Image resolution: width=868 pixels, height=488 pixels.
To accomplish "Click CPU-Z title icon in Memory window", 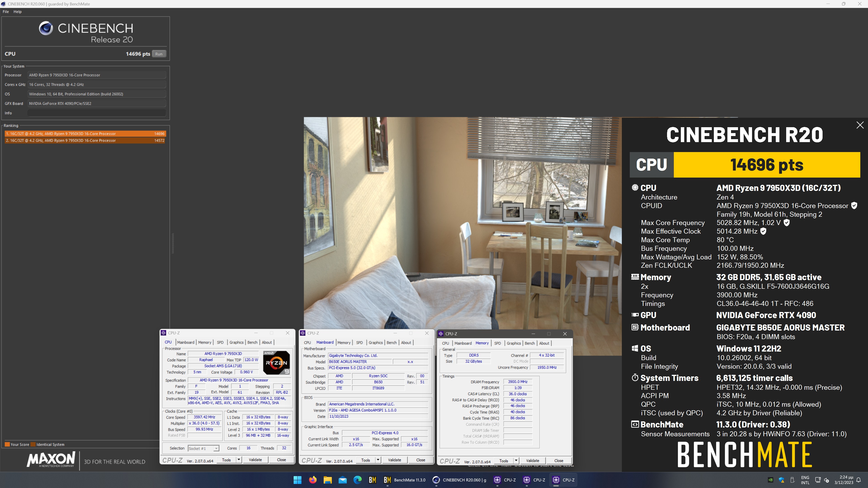I will tap(441, 334).
